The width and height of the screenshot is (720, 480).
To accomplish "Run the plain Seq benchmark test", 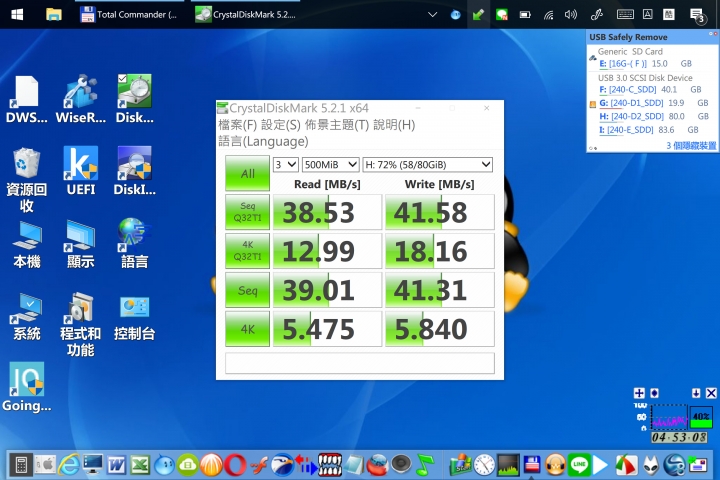I will point(247,290).
